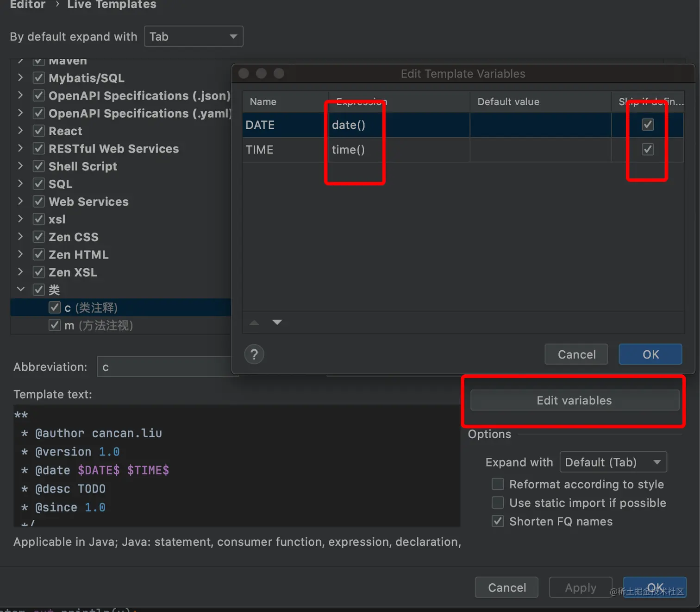The height and width of the screenshot is (612, 700).
Task: Click the Apply button
Action: [581, 587]
